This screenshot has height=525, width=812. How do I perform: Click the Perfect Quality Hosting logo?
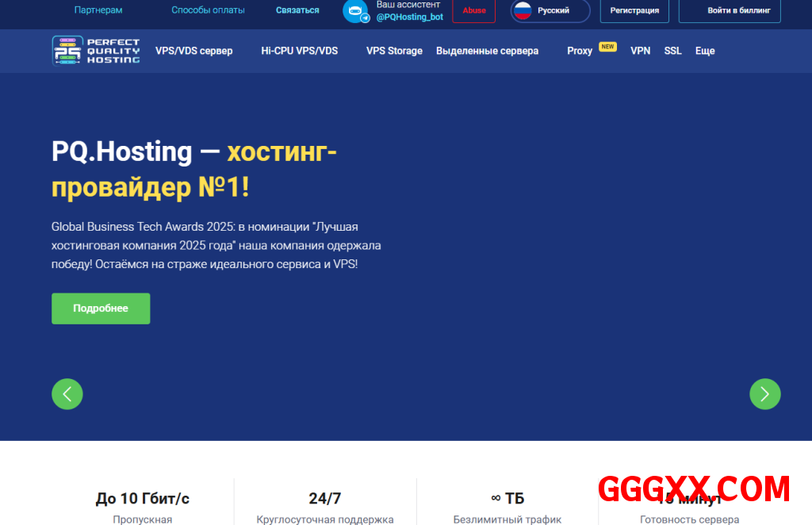pyautogui.click(x=96, y=51)
